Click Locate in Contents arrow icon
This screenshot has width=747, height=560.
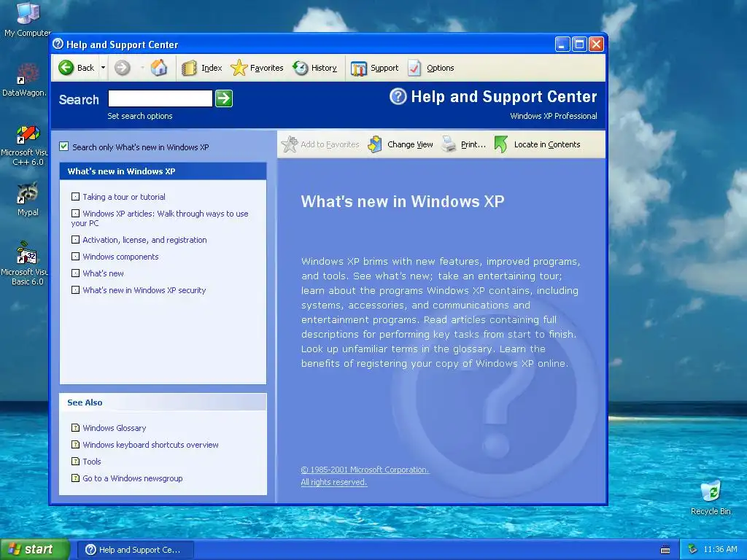point(501,144)
